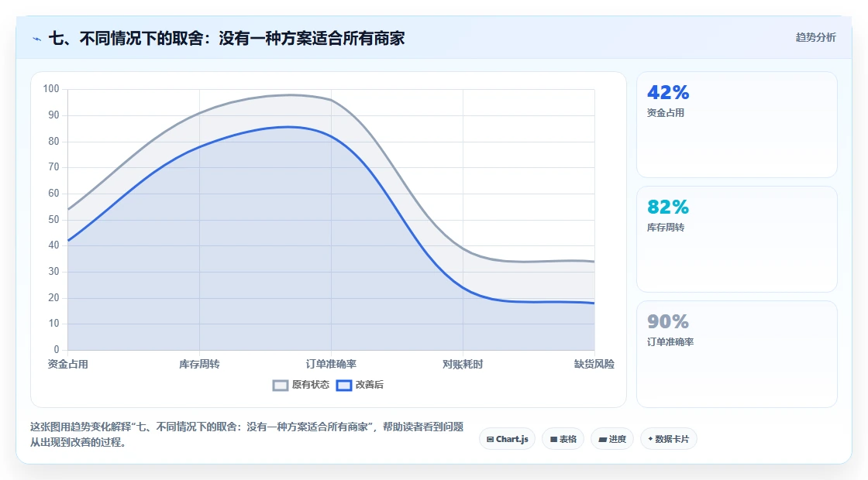Image resolution: width=868 pixels, height=480 pixels.
Task: Open the 90% 订单准确率 data card
Action: 737,355
